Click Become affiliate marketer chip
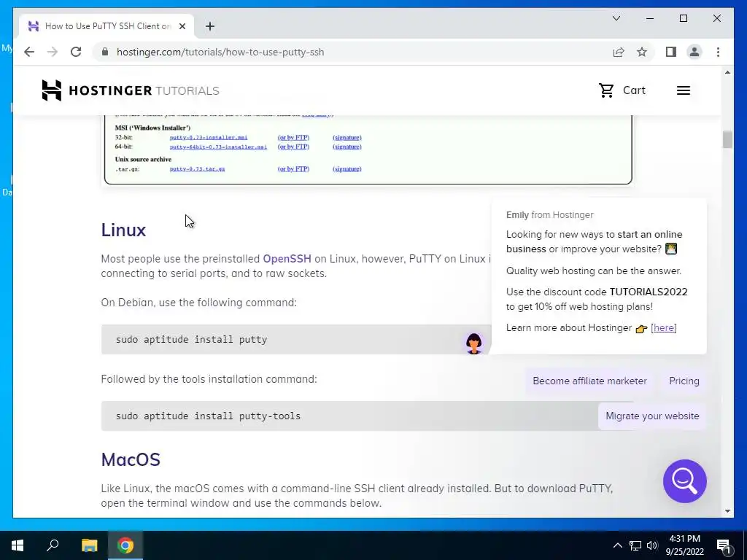Screen dimensions: 747x560 [x=589, y=381]
